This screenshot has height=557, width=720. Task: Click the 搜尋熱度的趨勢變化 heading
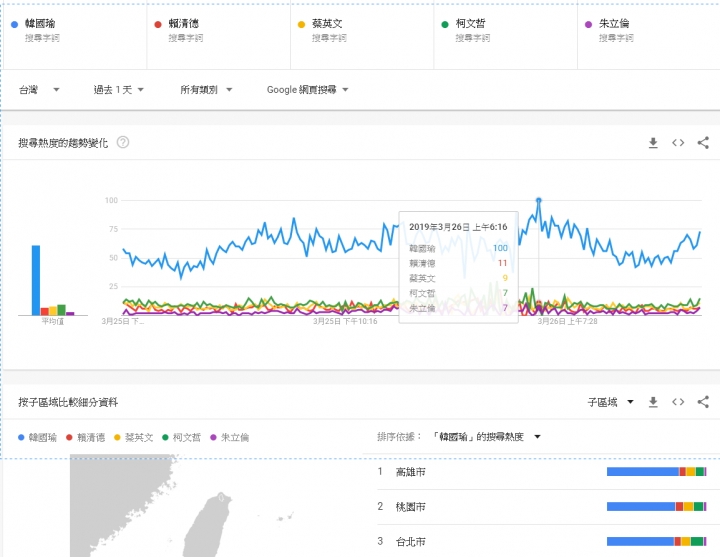(x=63, y=143)
